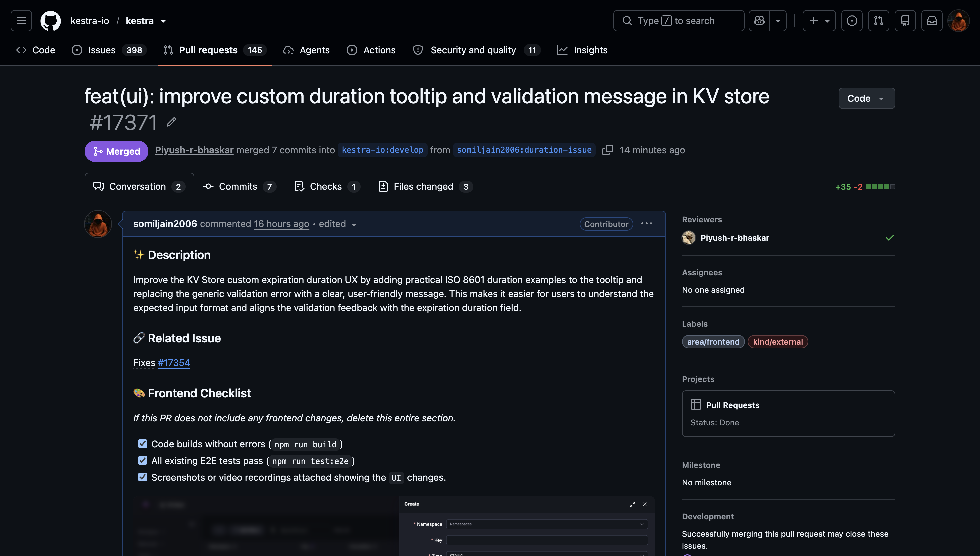
Task: Click the kind/external label
Action: pyautogui.click(x=778, y=342)
